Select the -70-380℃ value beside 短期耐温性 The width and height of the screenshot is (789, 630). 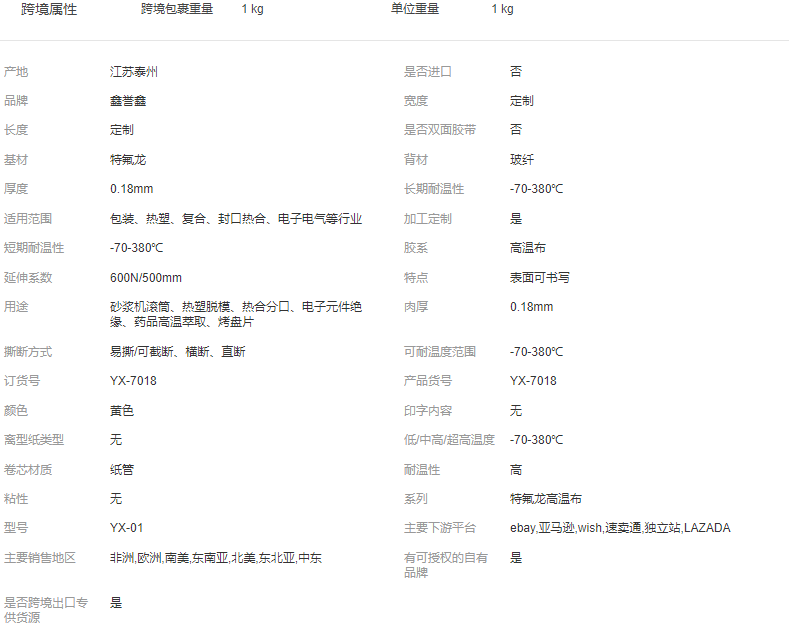point(136,248)
